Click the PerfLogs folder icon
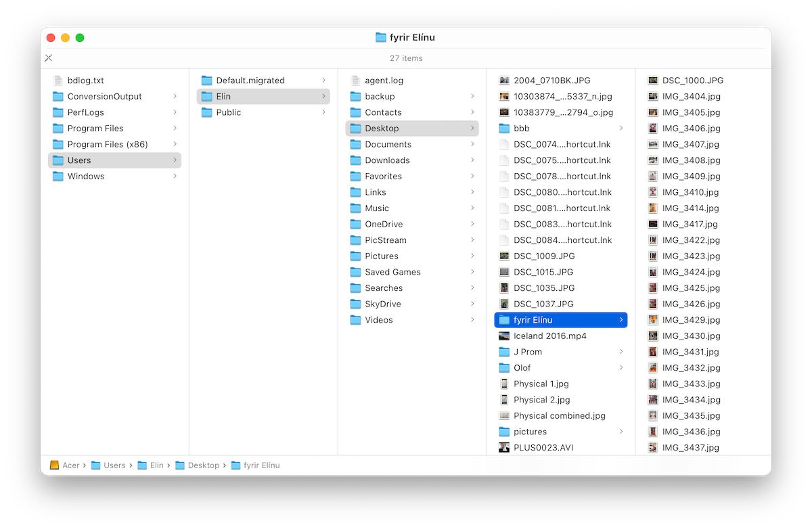812x529 pixels. [x=58, y=112]
